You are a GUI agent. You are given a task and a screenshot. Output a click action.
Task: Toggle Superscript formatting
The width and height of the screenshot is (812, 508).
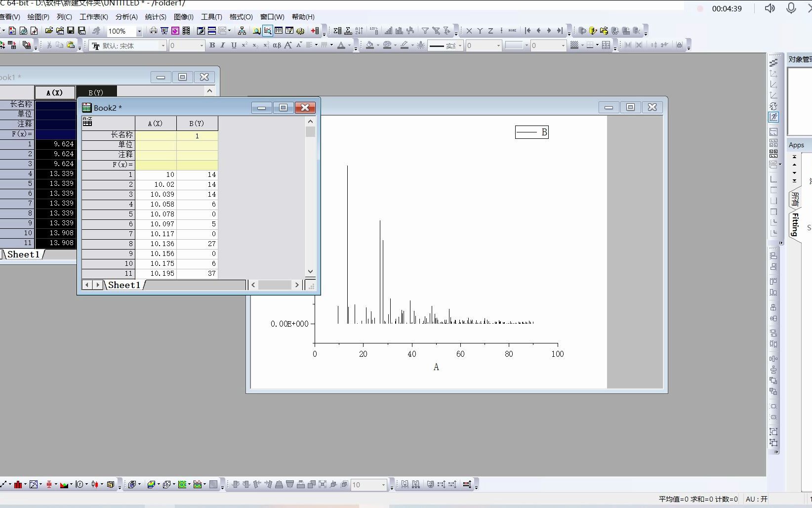click(x=244, y=45)
